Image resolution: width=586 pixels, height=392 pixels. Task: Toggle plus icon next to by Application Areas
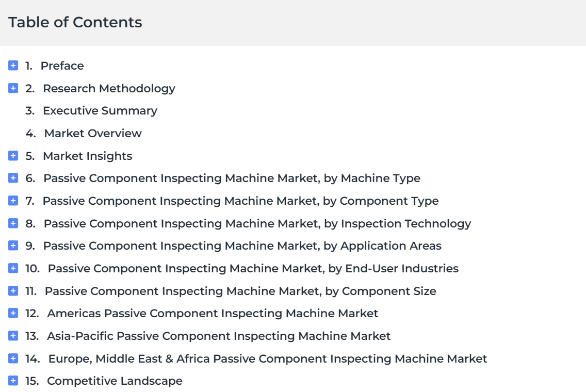click(x=13, y=246)
